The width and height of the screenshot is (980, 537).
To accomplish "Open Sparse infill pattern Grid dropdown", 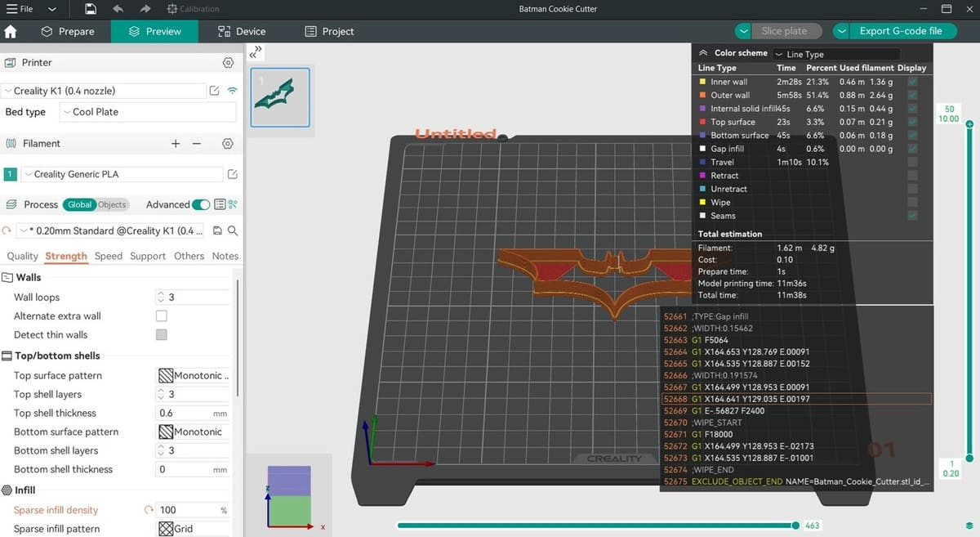I will click(193, 529).
